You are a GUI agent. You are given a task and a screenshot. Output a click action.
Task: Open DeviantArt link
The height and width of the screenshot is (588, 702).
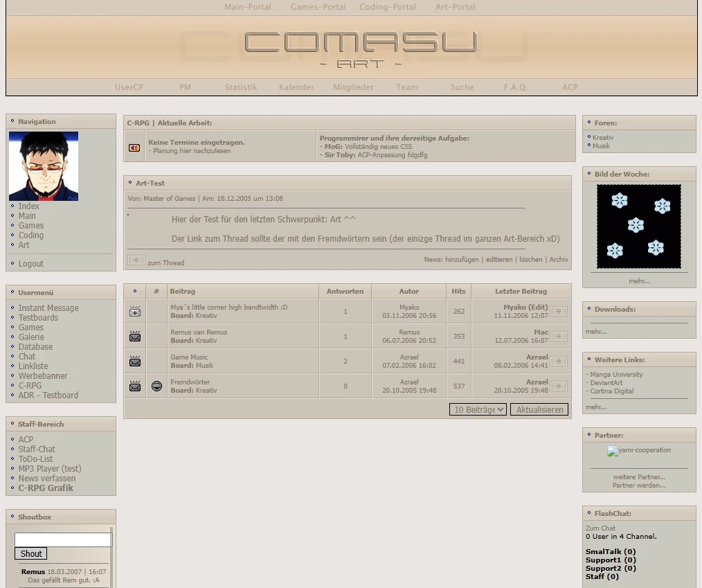[x=606, y=383]
